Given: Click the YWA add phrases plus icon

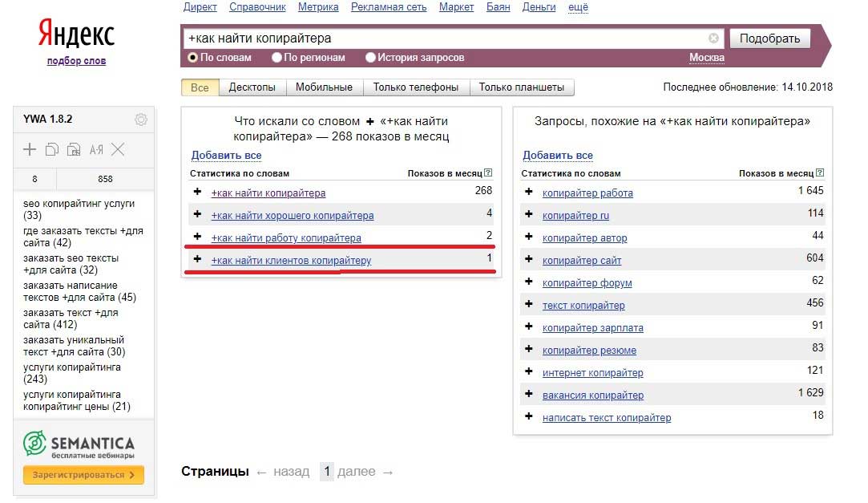Looking at the screenshot, I should tap(30, 149).
